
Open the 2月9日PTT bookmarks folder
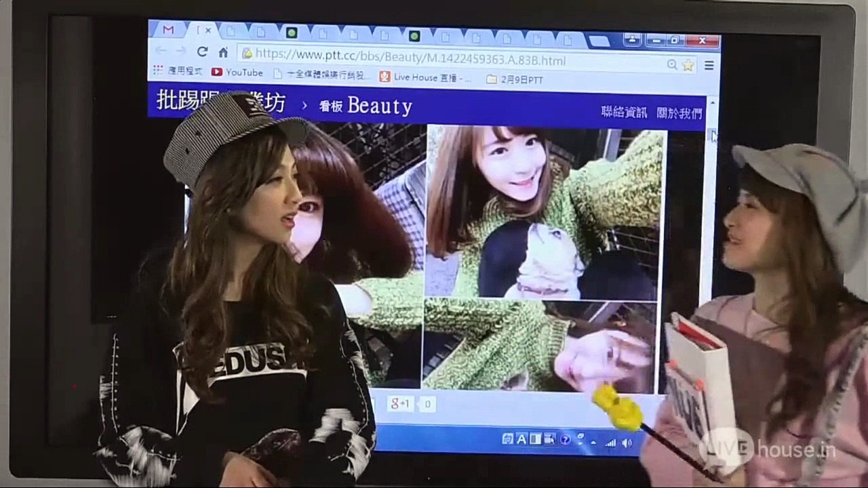click(x=515, y=79)
